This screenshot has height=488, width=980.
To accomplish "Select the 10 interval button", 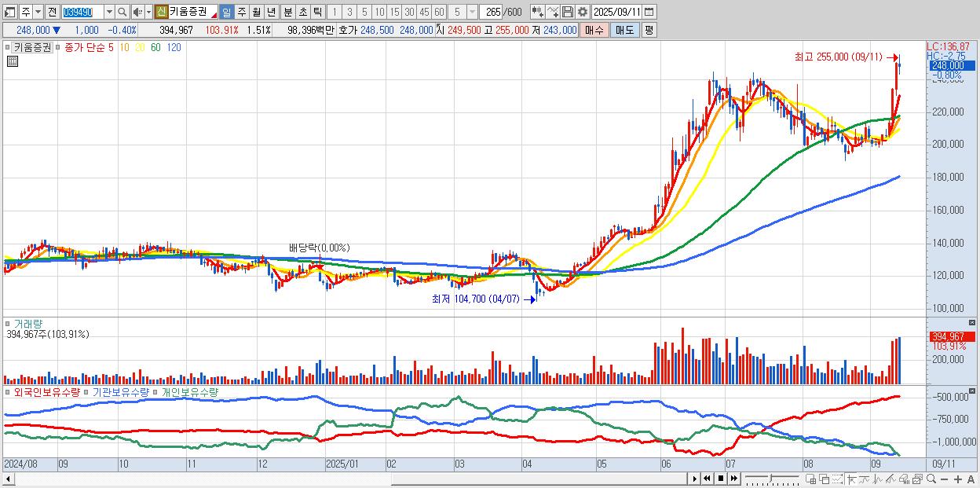I will (x=379, y=12).
